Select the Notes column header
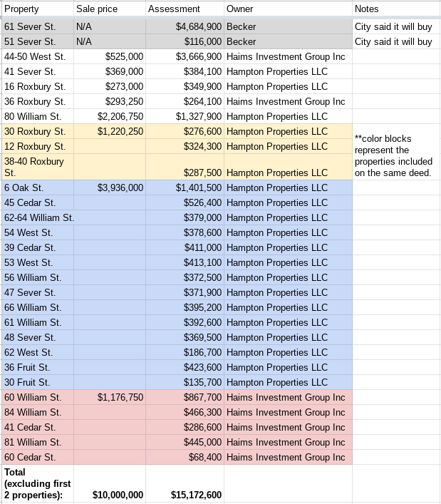441x504 pixels. click(x=366, y=9)
